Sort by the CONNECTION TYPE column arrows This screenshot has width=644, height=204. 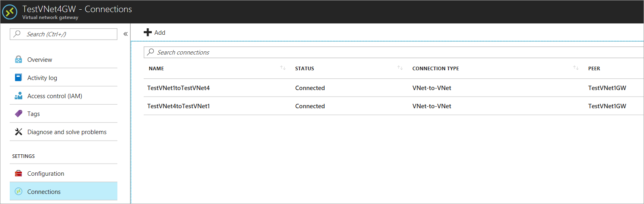576,68
